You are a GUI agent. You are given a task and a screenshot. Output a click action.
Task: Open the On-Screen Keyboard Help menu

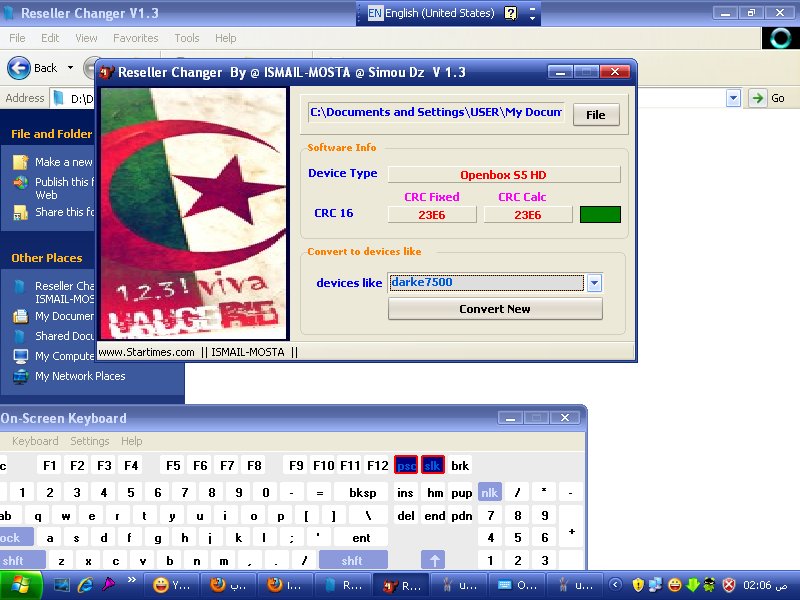tap(132, 441)
